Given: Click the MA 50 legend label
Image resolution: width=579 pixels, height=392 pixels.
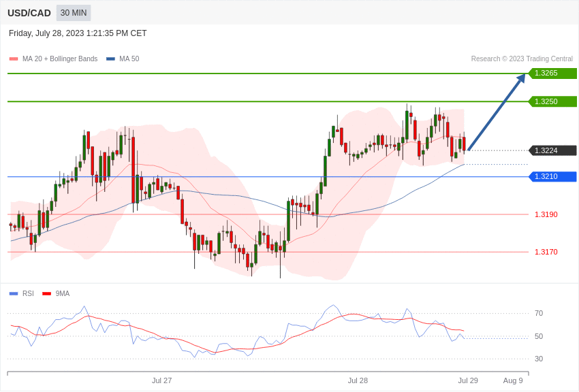Looking at the screenshot, I should click(x=129, y=59).
